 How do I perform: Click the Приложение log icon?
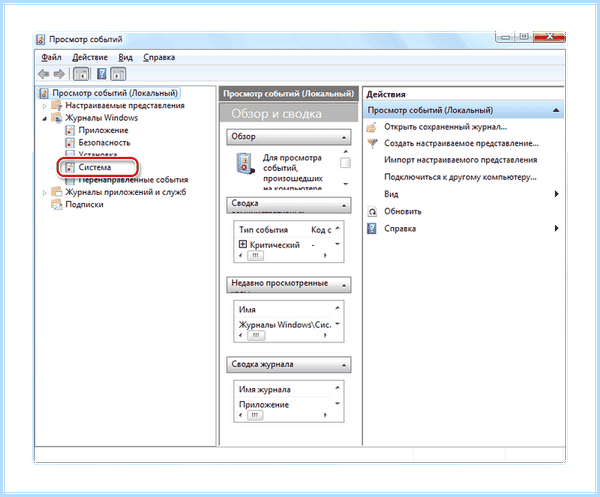coord(70,130)
